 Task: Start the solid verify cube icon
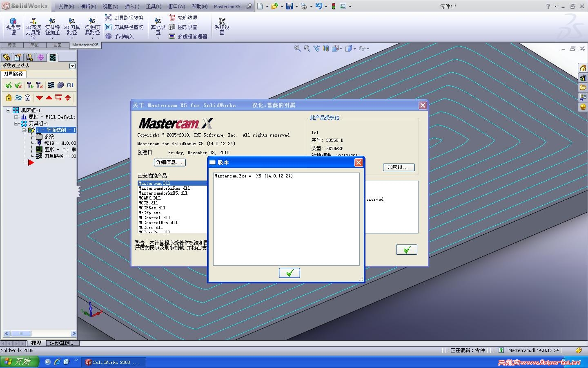[60, 85]
